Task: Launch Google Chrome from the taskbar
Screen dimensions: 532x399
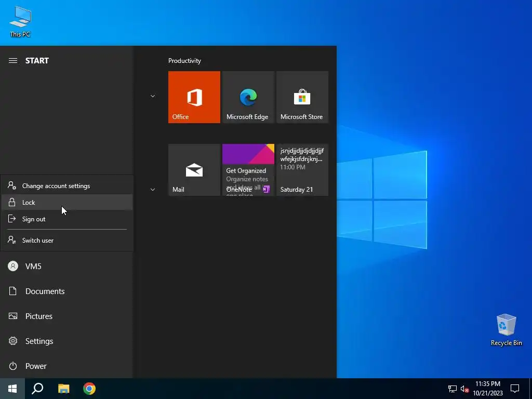Action: [89, 389]
